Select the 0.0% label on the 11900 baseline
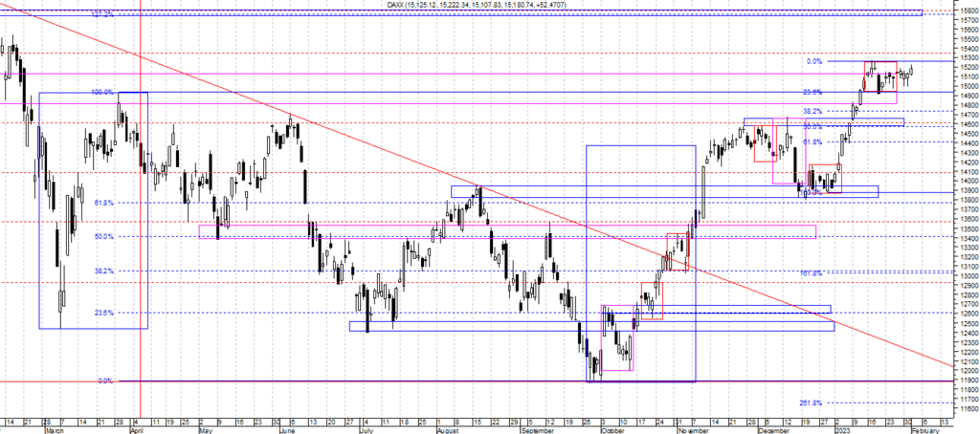Screen dimensions: 980x434 105,380
